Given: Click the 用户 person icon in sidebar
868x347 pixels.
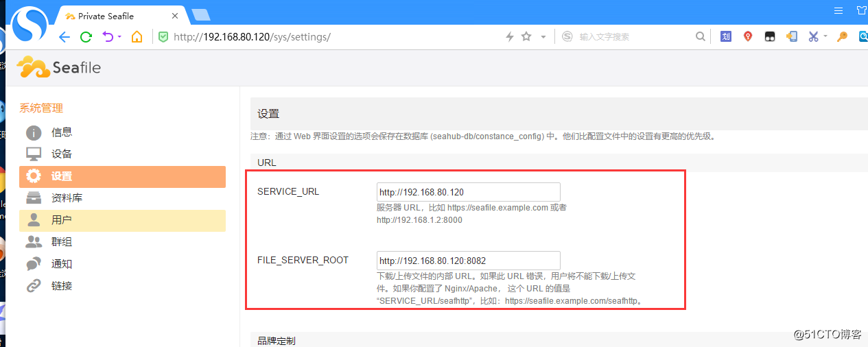Looking at the screenshot, I should [34, 220].
